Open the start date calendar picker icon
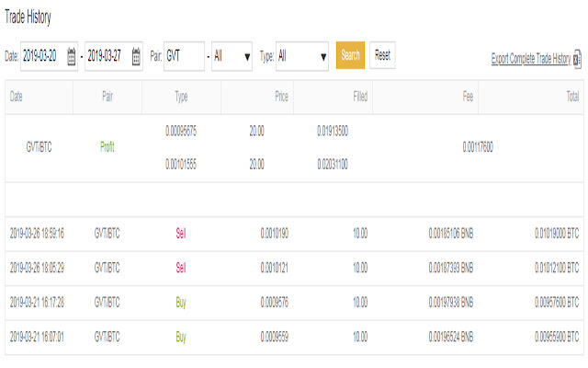This screenshot has height=368, width=588. pyautogui.click(x=72, y=56)
